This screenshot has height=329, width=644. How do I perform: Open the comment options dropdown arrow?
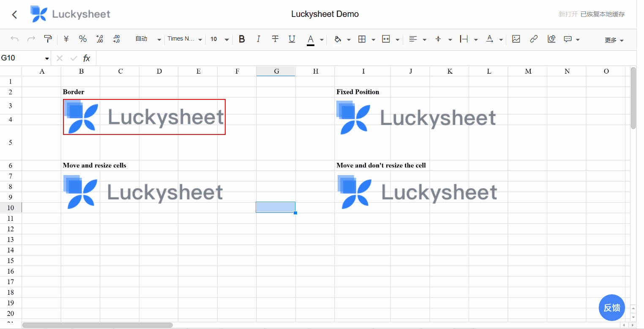578,40
